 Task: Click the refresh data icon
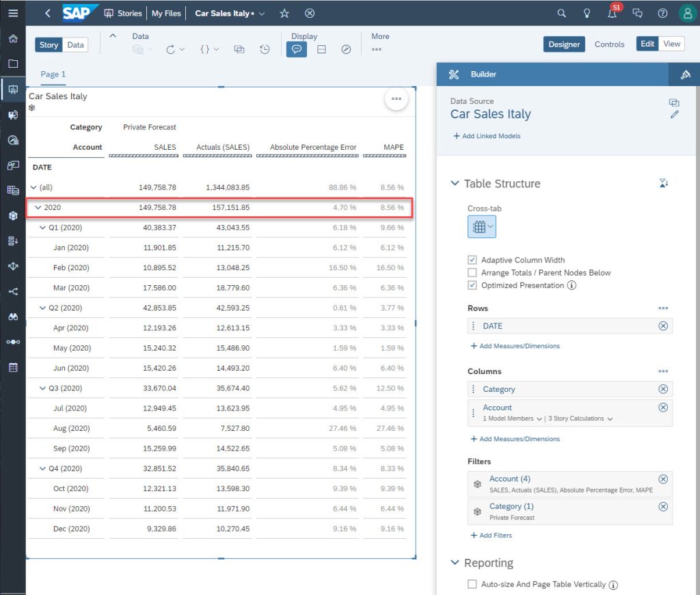(170, 49)
